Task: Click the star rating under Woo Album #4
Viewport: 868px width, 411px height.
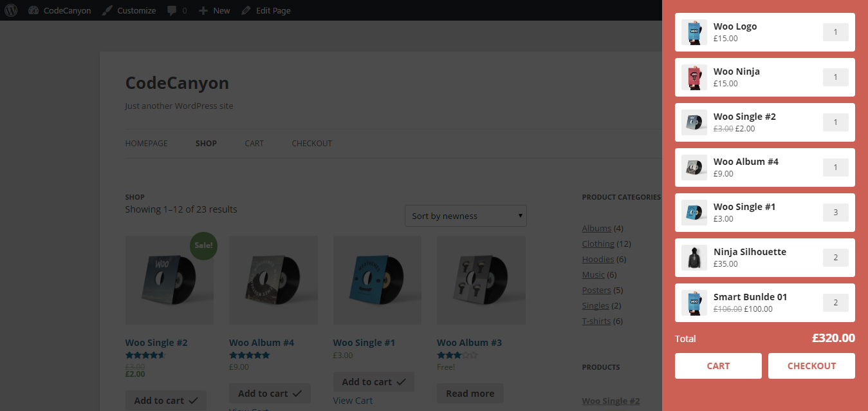Action: 250,355
